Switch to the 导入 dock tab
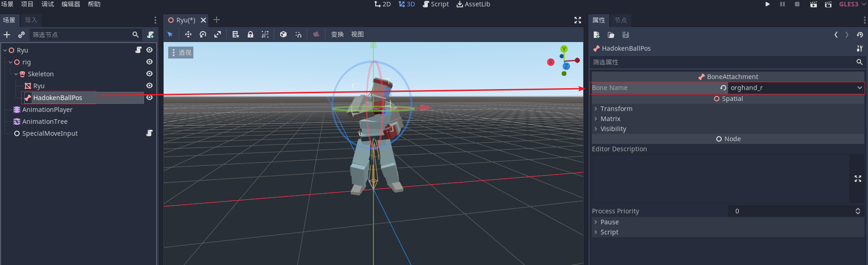 (31, 20)
